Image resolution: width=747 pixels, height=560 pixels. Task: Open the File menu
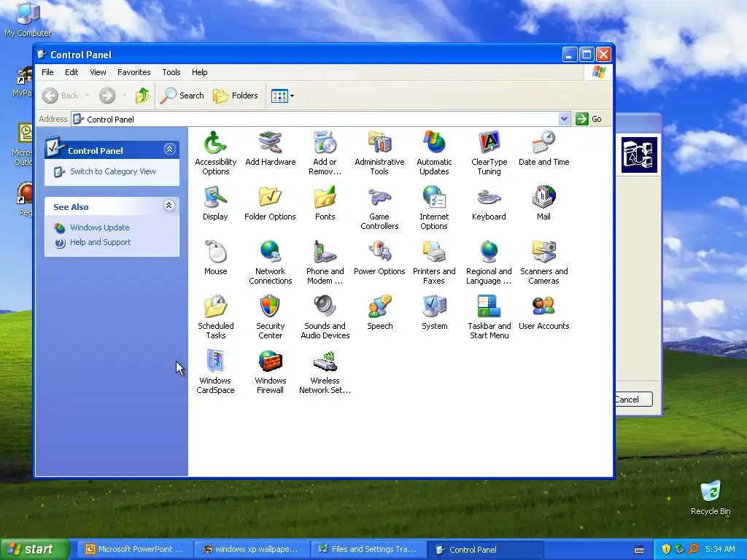47,72
